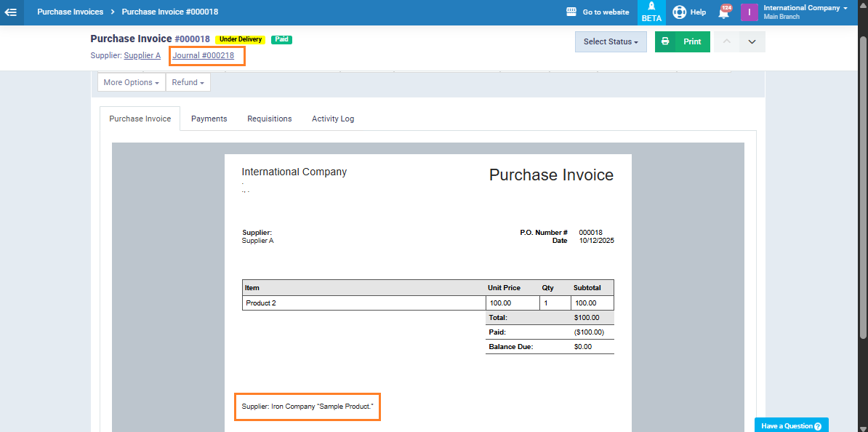Expand the Refund dropdown
The image size is (868, 432).
(x=188, y=82)
